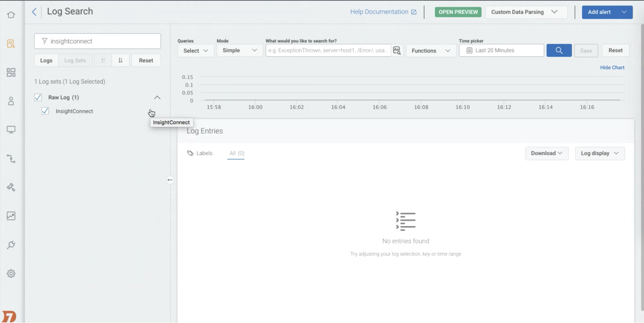
Task: Switch to the Log Sets tab
Action: click(x=75, y=60)
